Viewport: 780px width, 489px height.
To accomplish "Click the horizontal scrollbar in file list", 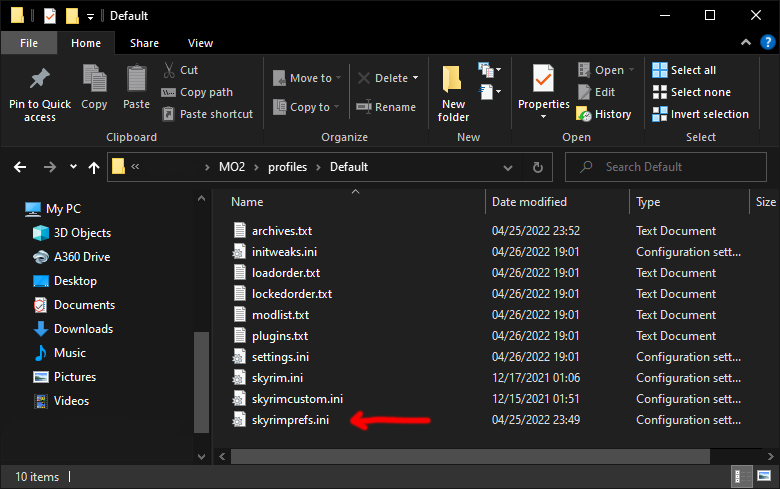I will [470, 456].
